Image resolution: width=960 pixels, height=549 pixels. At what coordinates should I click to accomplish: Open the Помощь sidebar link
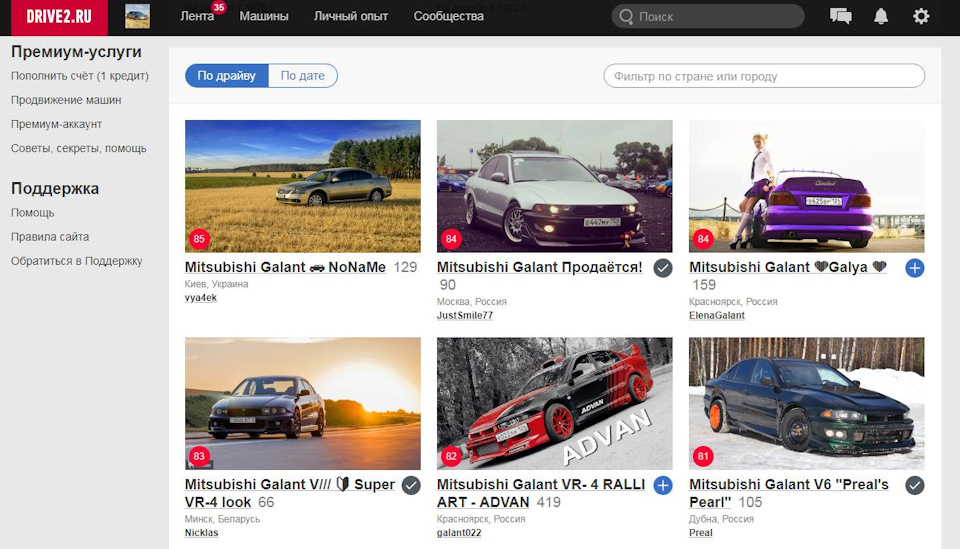pyautogui.click(x=32, y=212)
